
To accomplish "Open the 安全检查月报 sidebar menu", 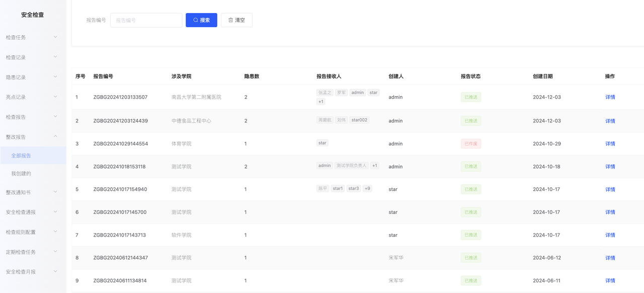I will pyautogui.click(x=33, y=272).
